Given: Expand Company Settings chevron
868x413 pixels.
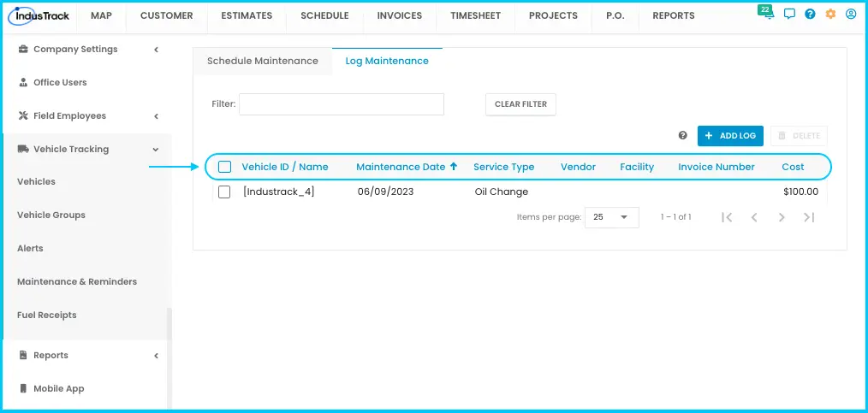Looking at the screenshot, I should tap(156, 50).
